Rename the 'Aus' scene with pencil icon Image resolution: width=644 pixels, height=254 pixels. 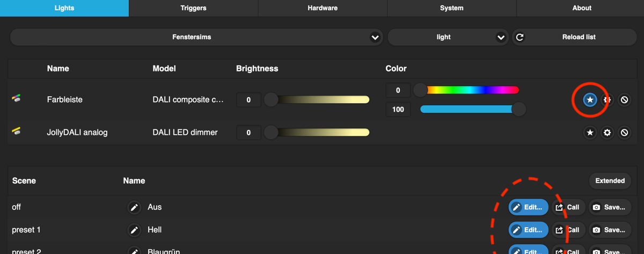134,207
